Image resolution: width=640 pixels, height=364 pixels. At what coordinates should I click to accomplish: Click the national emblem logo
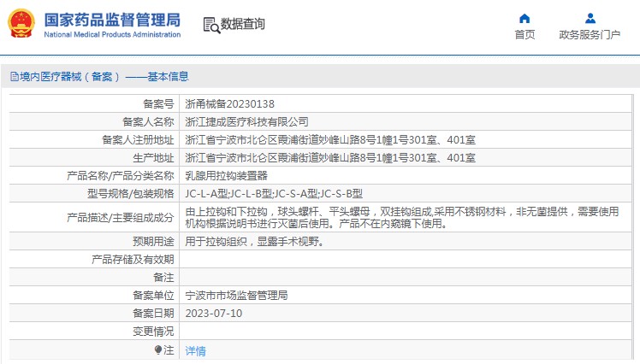click(x=21, y=24)
